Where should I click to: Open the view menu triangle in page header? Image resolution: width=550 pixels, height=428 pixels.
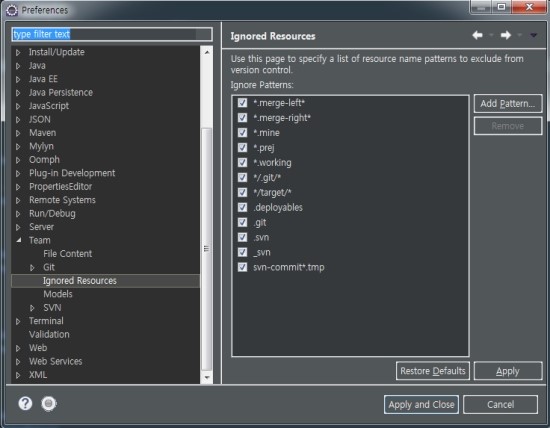coord(534,35)
